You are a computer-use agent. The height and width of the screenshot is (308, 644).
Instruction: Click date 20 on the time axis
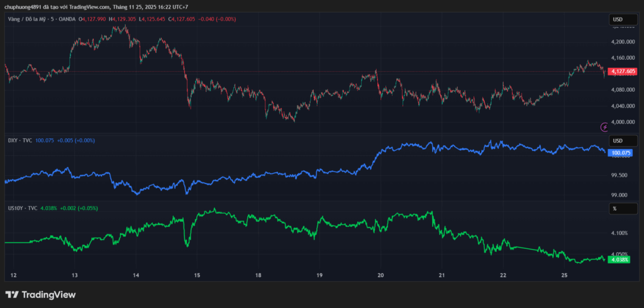click(x=381, y=275)
